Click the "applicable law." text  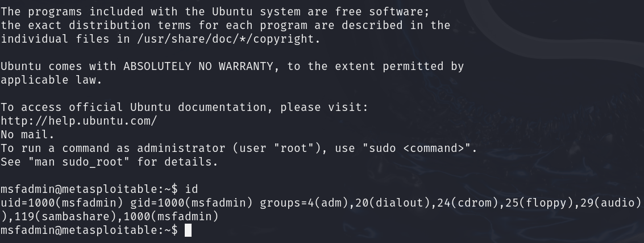(x=51, y=80)
